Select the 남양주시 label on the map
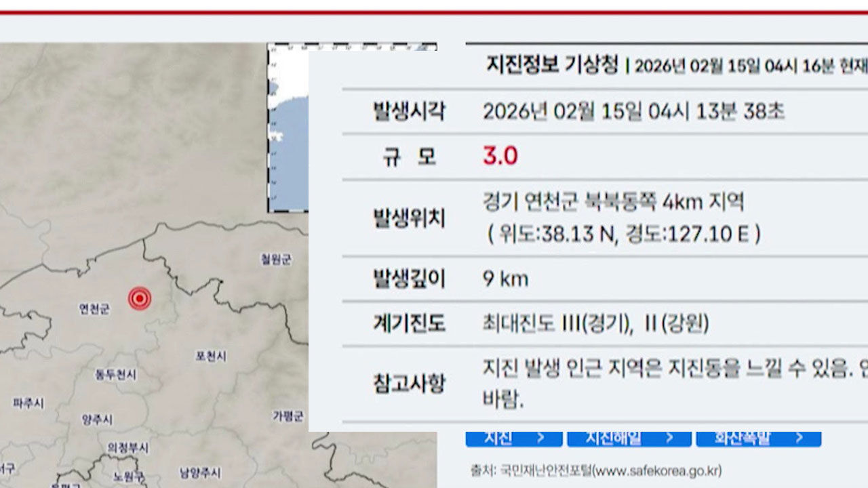 [199, 473]
